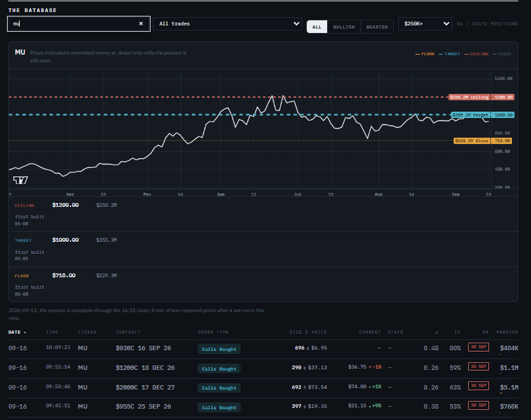The height and width of the screenshot is (420, 531).
Task: Click the $229.3M floor price label
Action: click(x=472, y=141)
